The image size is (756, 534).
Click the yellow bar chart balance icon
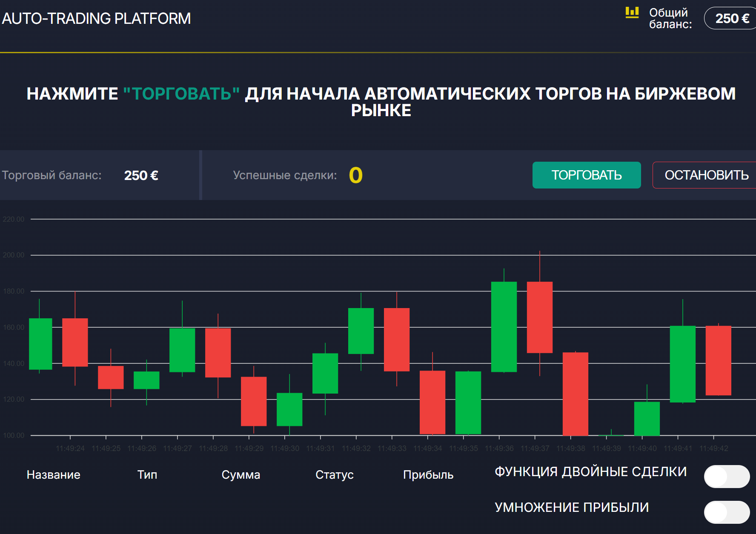632,12
